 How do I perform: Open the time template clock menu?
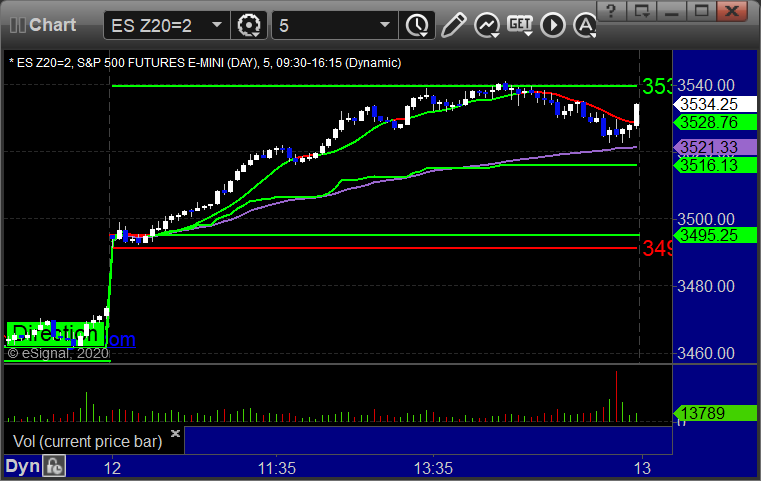coord(417,25)
